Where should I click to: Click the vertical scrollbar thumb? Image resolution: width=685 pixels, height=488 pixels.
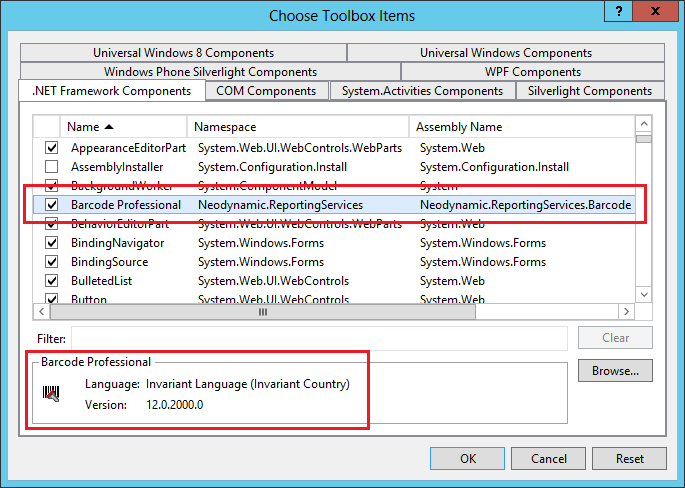(x=644, y=139)
